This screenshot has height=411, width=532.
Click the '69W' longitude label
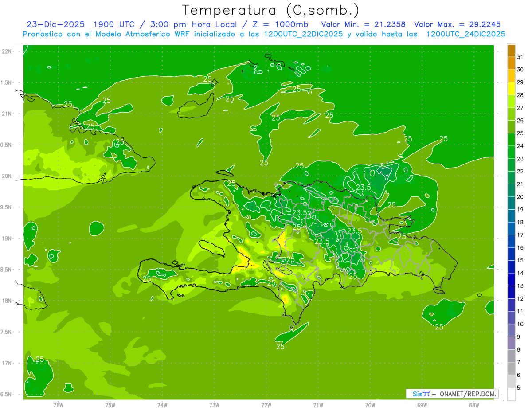tap(422, 405)
